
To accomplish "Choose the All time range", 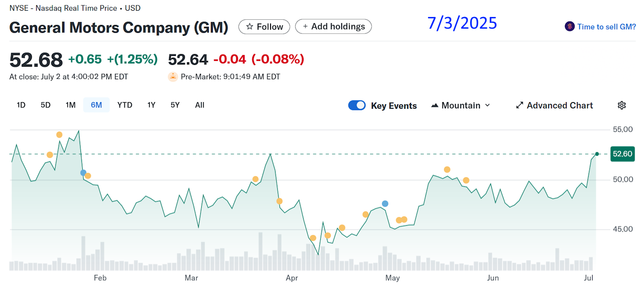I will 199,105.
